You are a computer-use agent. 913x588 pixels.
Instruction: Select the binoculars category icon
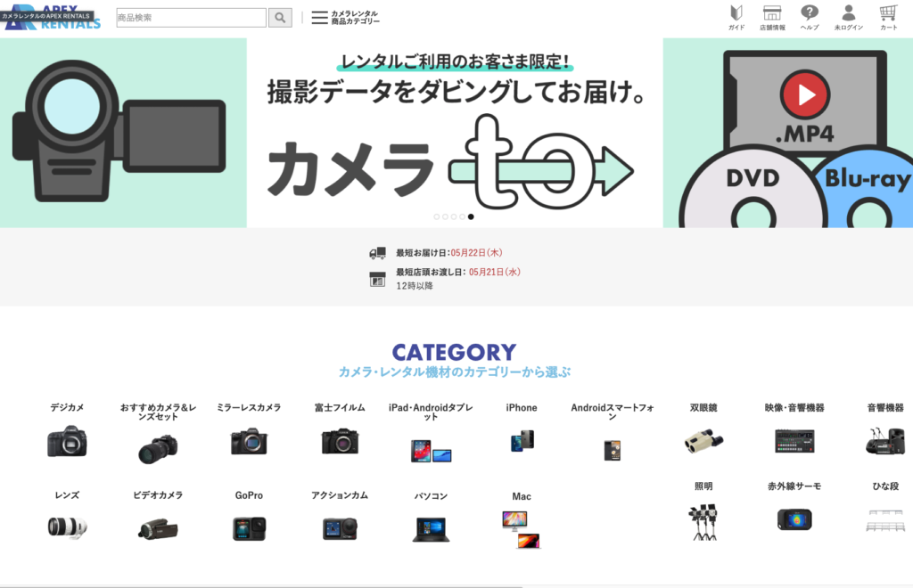coord(703,440)
